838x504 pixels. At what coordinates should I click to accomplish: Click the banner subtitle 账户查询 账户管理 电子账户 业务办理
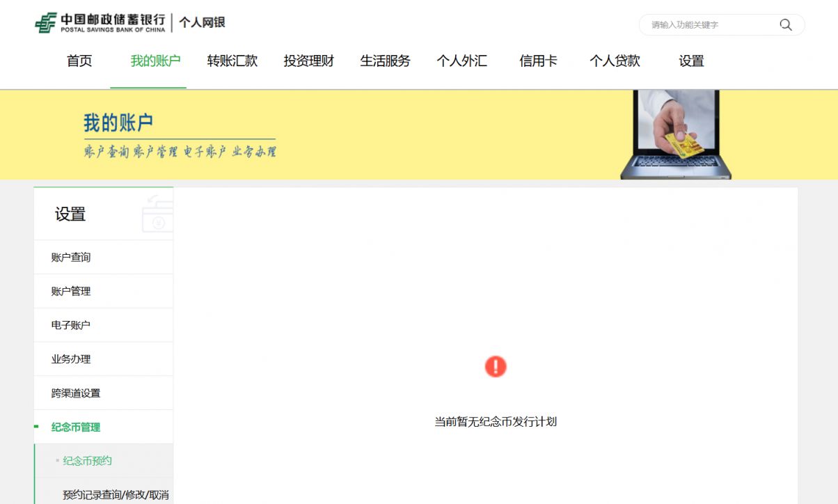(180, 151)
